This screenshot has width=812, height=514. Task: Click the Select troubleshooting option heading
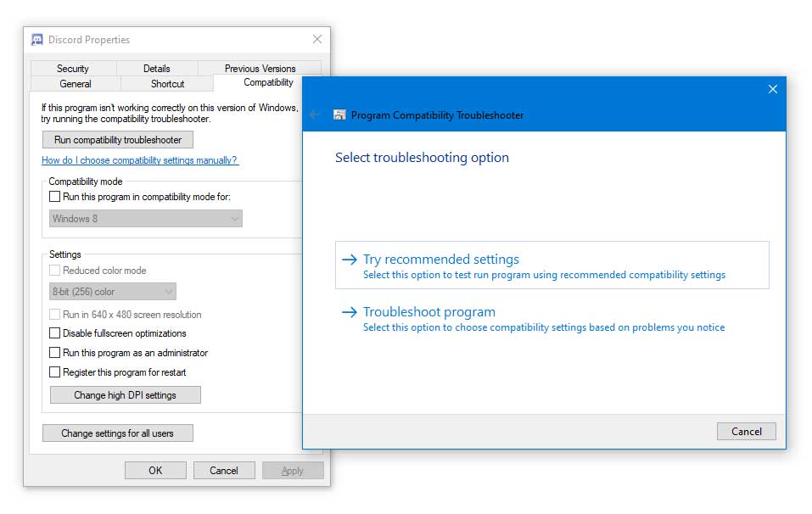(x=422, y=158)
